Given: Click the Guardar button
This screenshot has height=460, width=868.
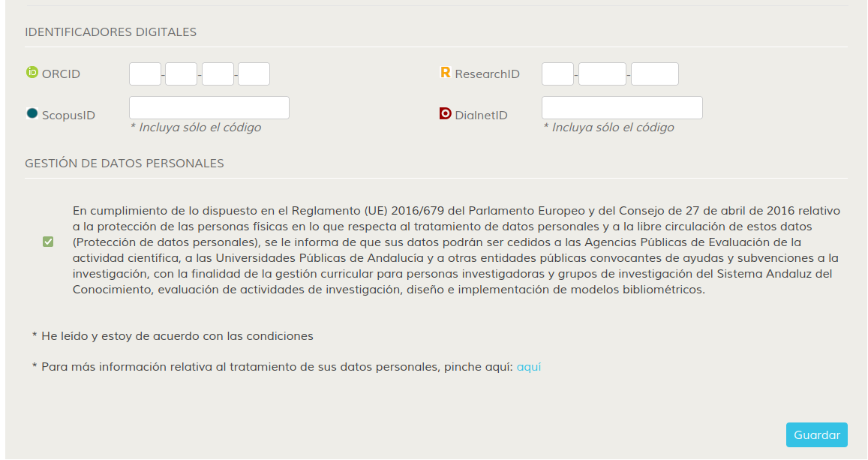Looking at the screenshot, I should (816, 435).
